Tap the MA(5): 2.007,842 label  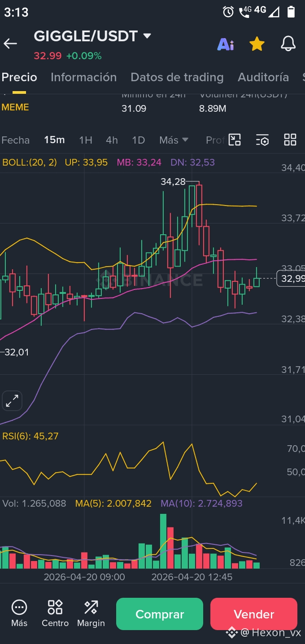113,504
